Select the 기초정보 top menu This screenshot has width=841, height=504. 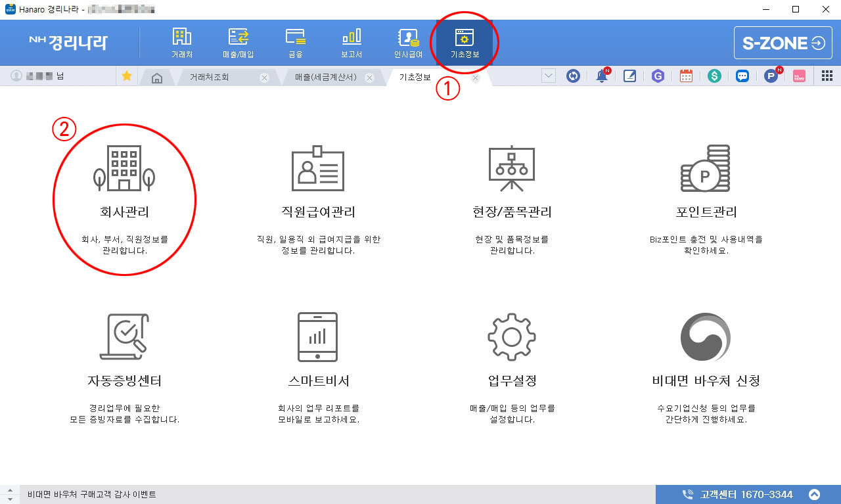pyautogui.click(x=465, y=43)
